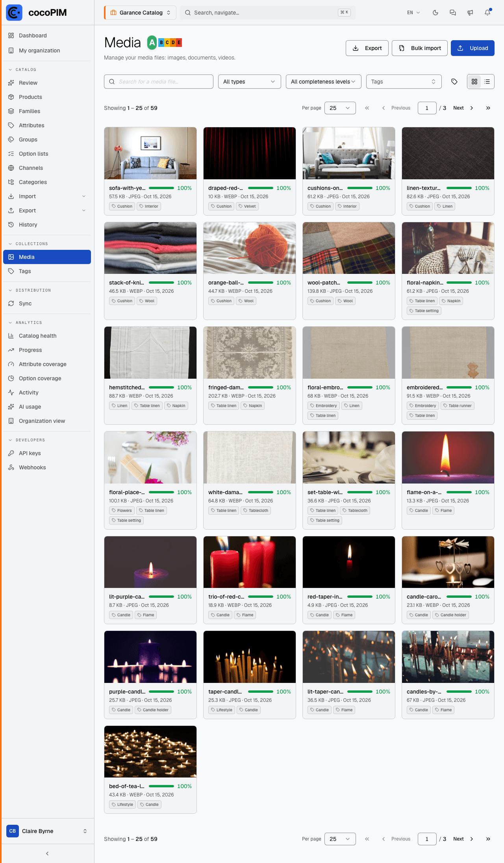Image resolution: width=504 pixels, height=863 pixels.
Task: Click the Upload button
Action: pyautogui.click(x=472, y=48)
